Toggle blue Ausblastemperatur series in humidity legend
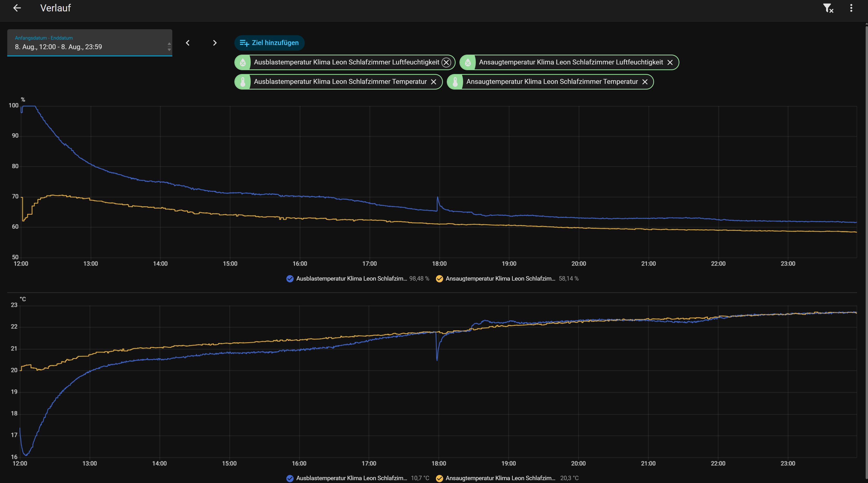Viewport: 868px width, 483px height. (x=290, y=279)
